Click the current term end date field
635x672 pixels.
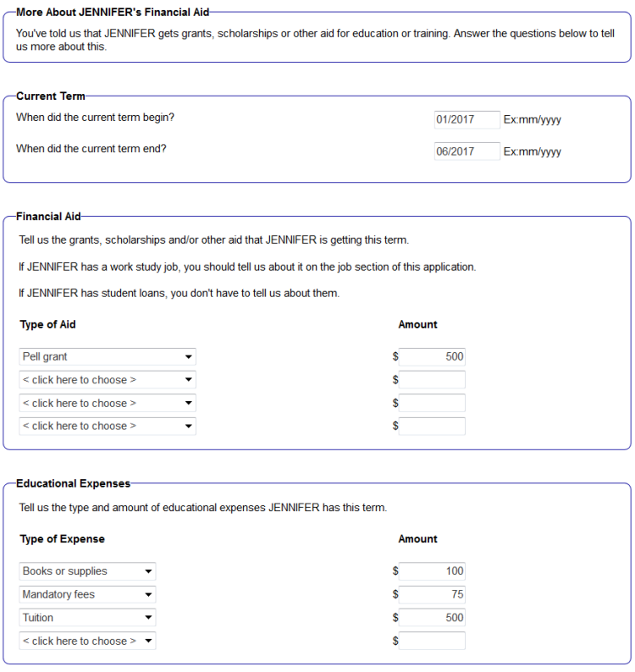(467, 151)
